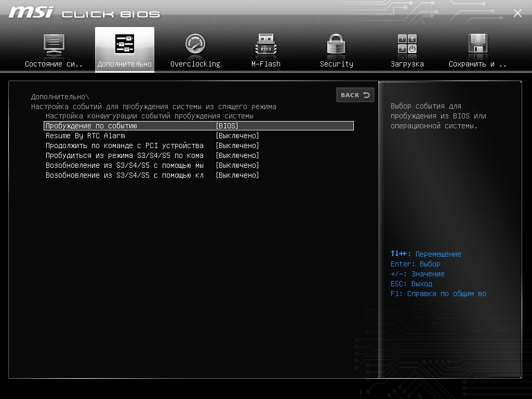
Task: Click the help description about Выбор события
Action: [438, 116]
